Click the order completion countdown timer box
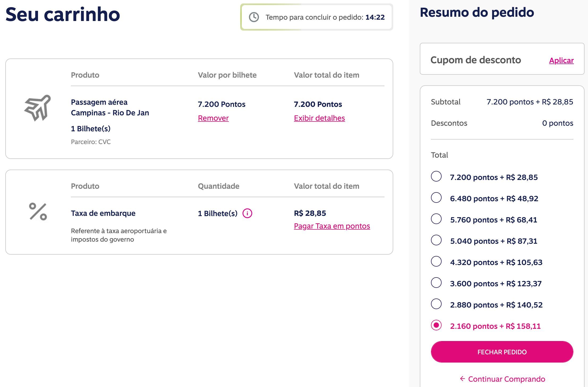588x387 pixels. pyautogui.click(x=316, y=17)
